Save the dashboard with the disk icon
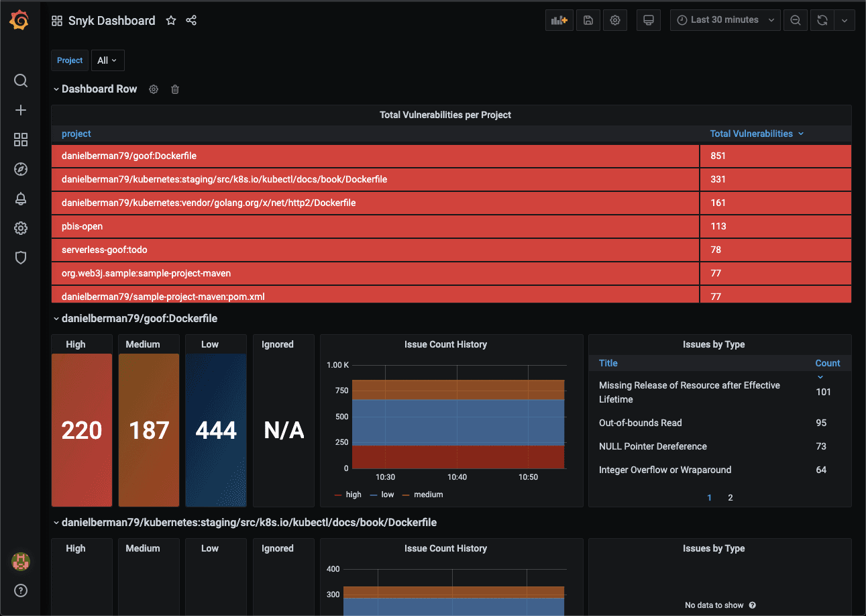 click(588, 20)
